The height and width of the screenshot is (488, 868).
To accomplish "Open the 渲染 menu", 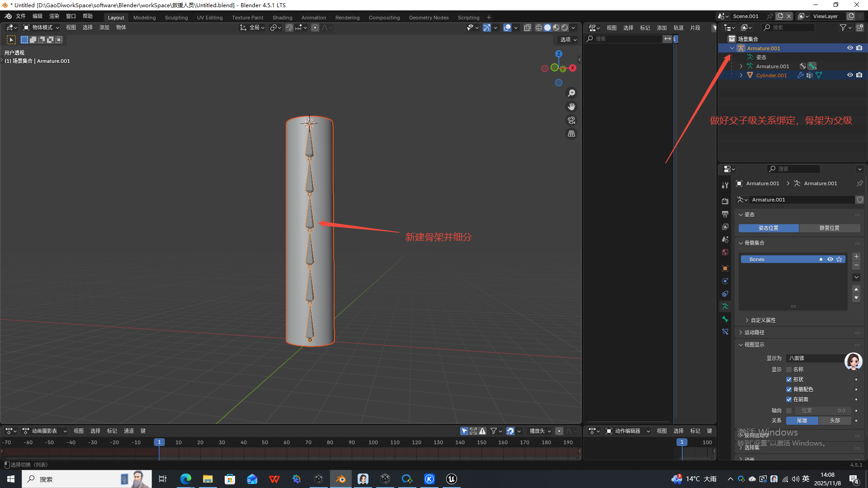I will (54, 16).
